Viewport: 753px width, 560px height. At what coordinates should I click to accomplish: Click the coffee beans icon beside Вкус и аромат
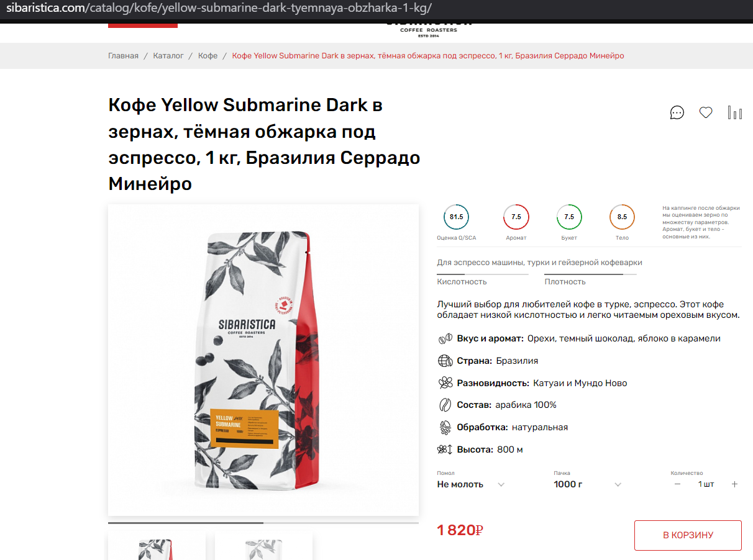tap(445, 339)
